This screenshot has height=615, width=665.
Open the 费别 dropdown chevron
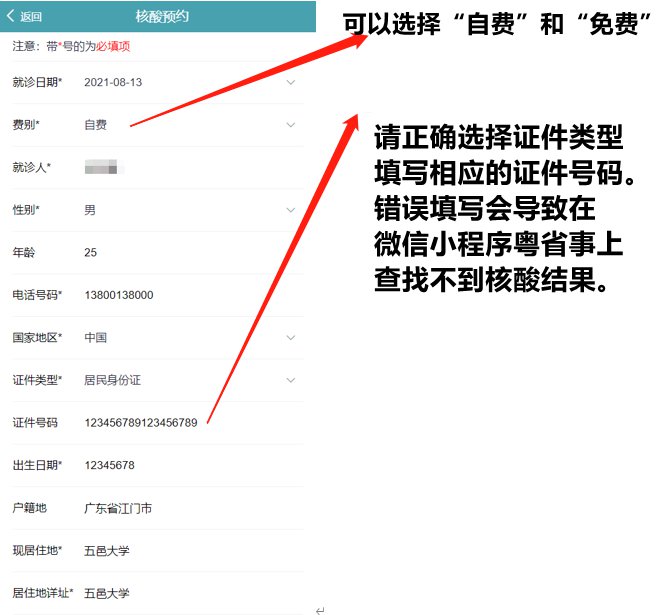(x=291, y=125)
